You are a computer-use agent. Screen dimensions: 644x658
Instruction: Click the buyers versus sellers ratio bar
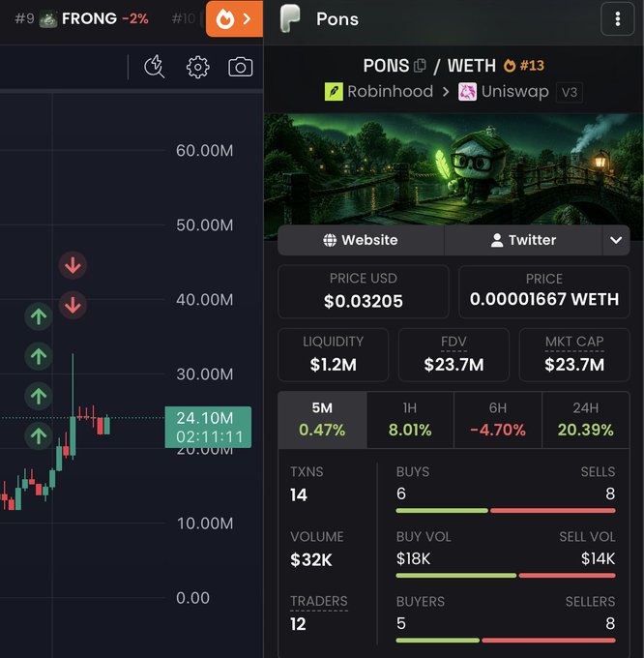[506, 641]
